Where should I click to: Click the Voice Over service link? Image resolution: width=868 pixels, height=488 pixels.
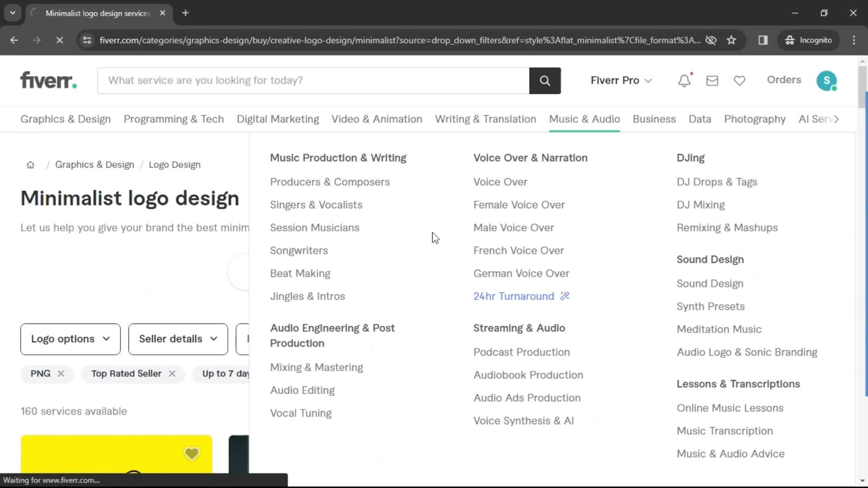click(x=500, y=182)
